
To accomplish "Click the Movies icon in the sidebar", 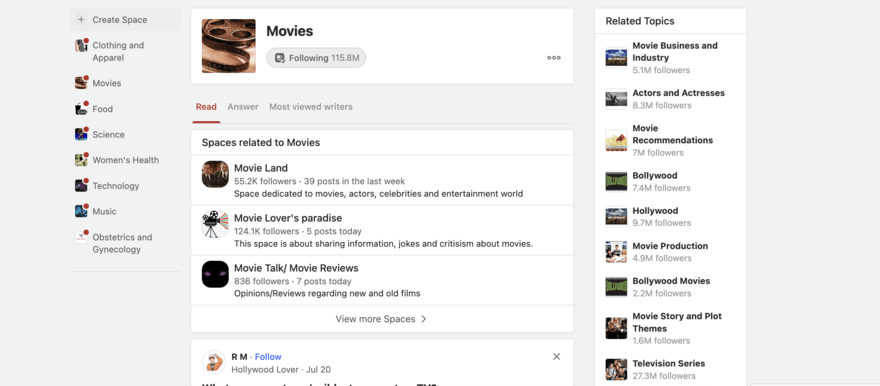I will [81, 83].
